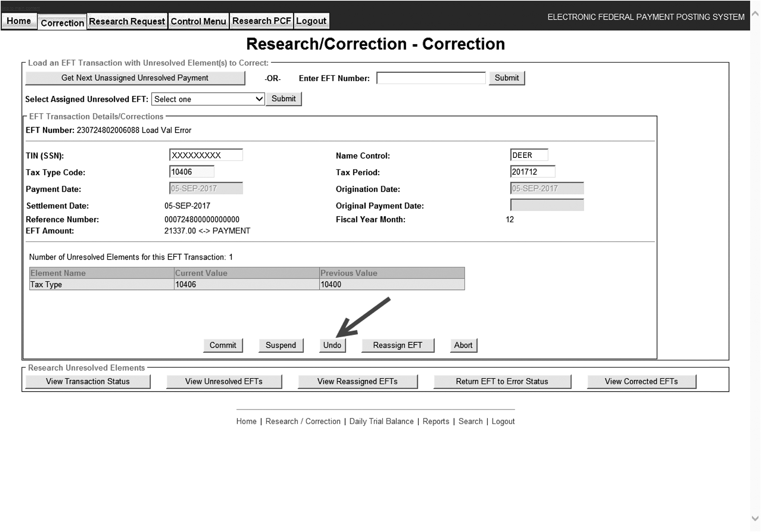Click the Reports footer link

coord(436,422)
